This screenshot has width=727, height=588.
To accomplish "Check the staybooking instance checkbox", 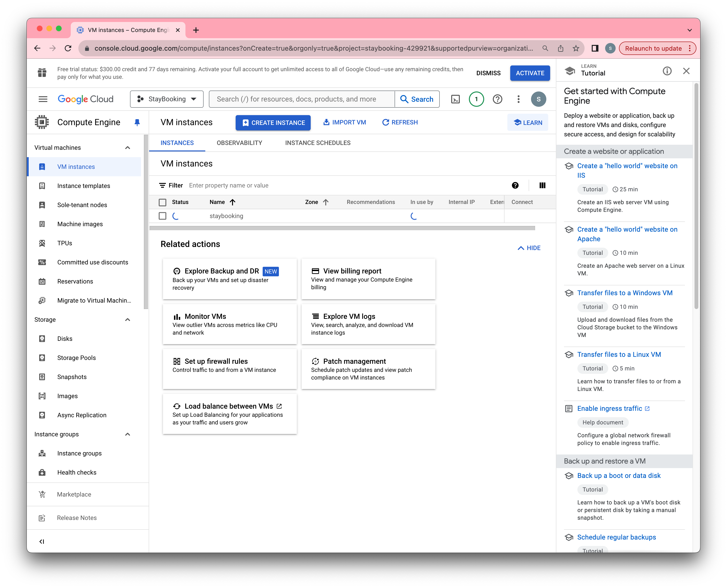I will (163, 216).
